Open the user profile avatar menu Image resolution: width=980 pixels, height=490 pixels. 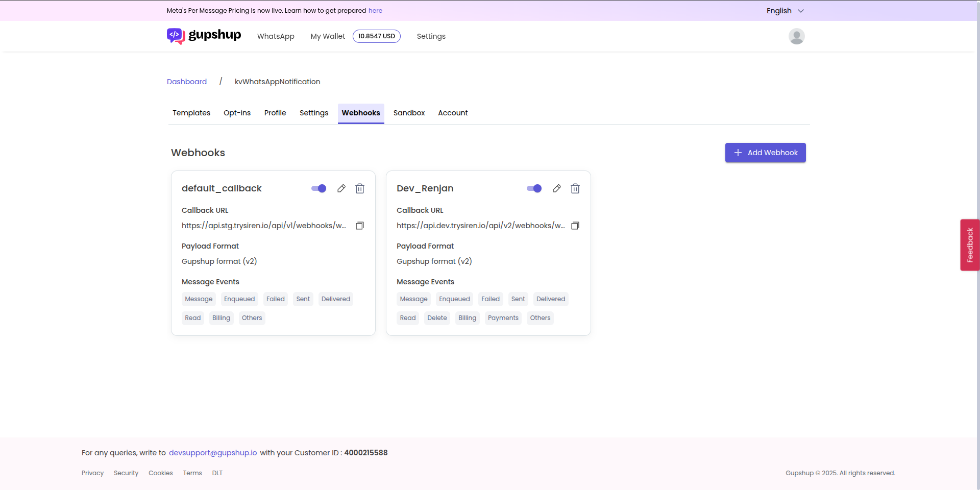[796, 36]
